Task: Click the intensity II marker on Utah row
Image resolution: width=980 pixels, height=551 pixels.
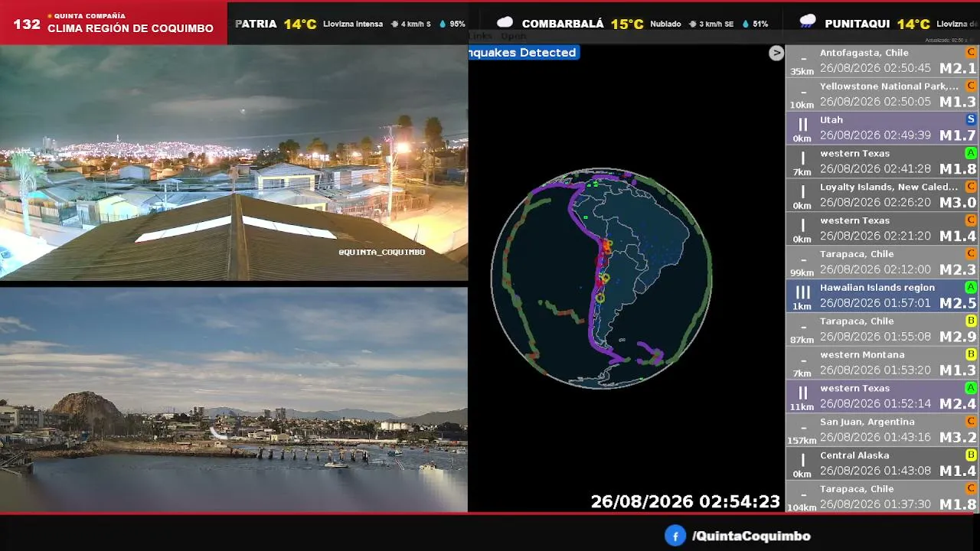Action: [x=802, y=125]
